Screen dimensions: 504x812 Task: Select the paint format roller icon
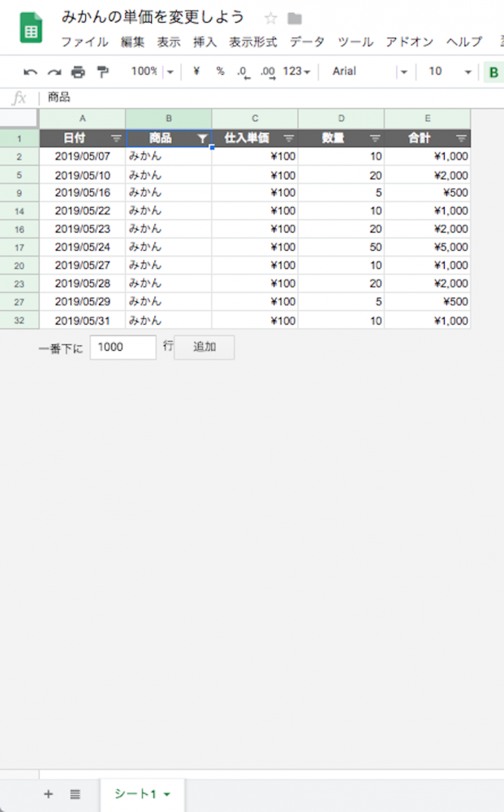point(102,71)
